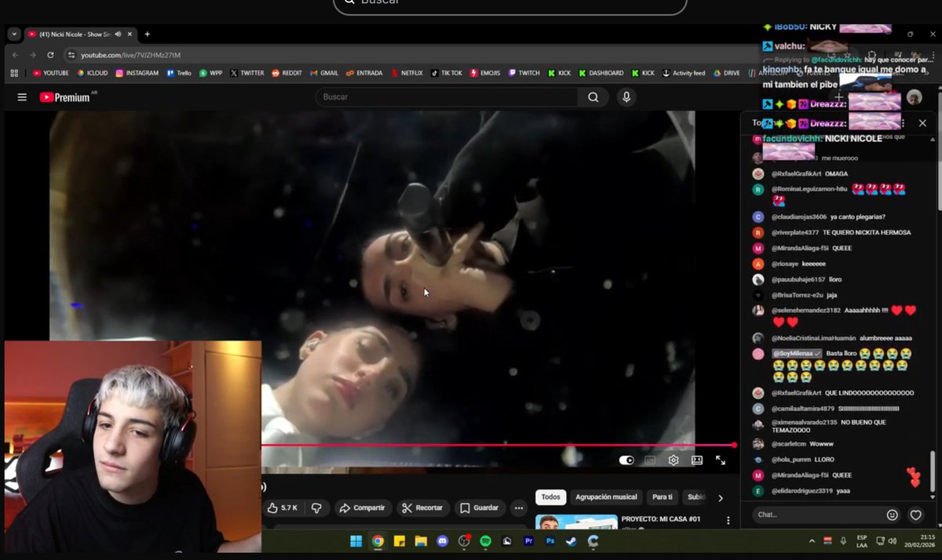Open @SoyMilenaa chat username
942x560 pixels.
click(x=792, y=353)
